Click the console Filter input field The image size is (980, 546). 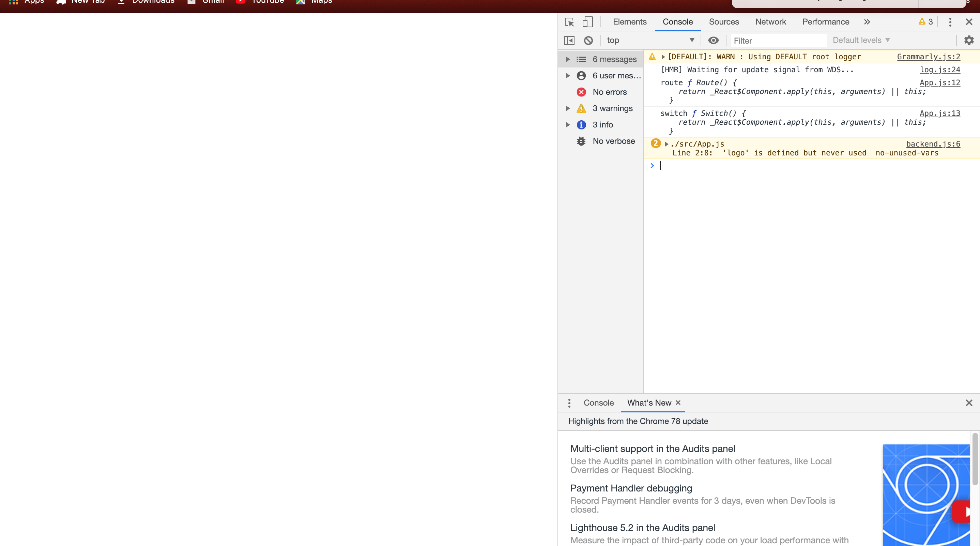click(778, 41)
